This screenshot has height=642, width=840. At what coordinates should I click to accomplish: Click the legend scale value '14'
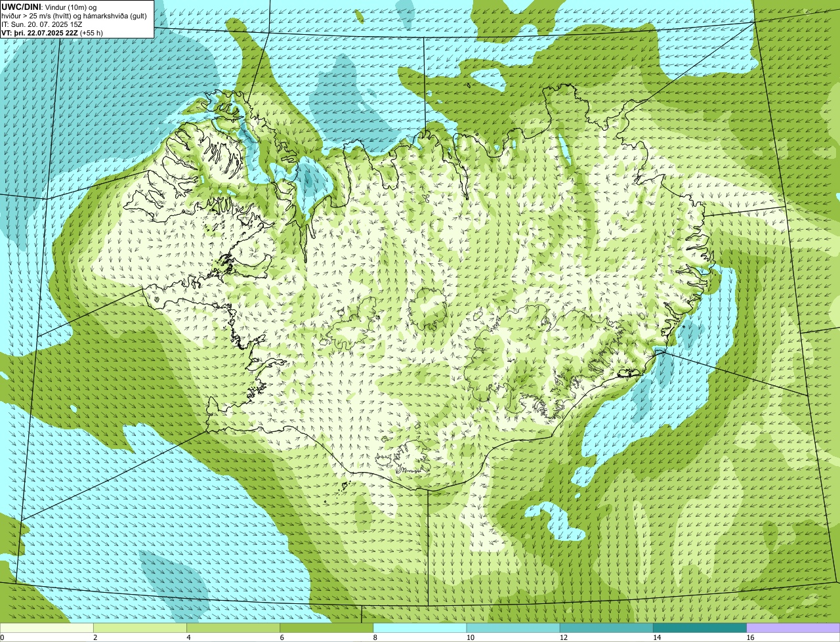[656, 637]
